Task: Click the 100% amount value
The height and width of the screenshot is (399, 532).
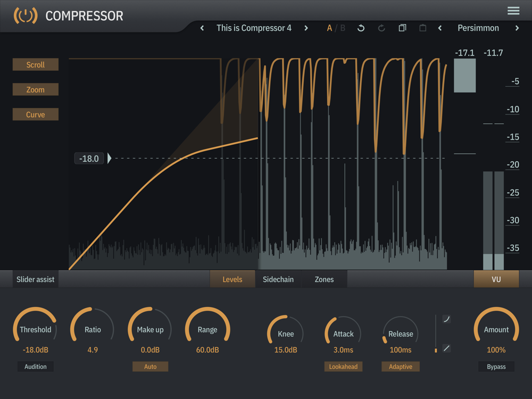Action: (x=496, y=350)
